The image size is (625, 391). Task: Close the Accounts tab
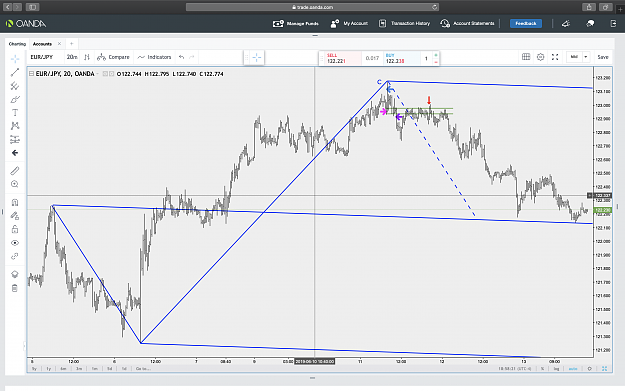pos(59,44)
